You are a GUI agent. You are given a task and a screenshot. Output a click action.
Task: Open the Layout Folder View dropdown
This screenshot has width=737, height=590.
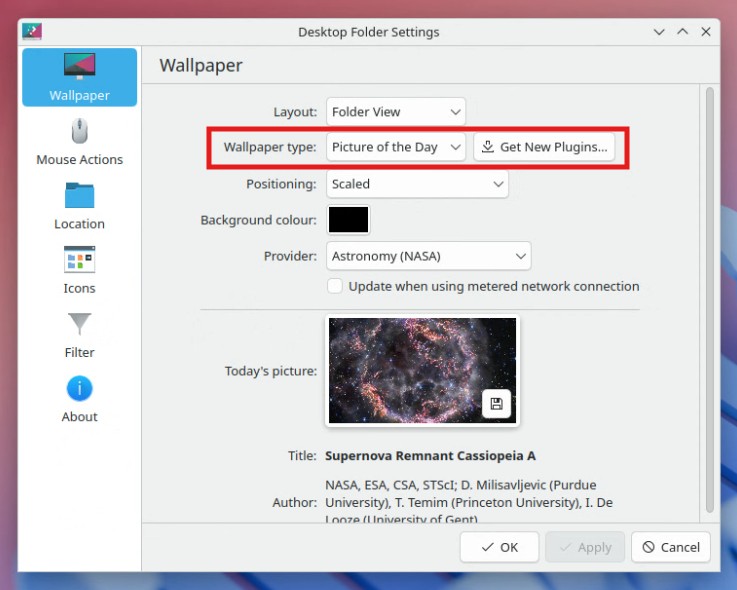coord(396,112)
